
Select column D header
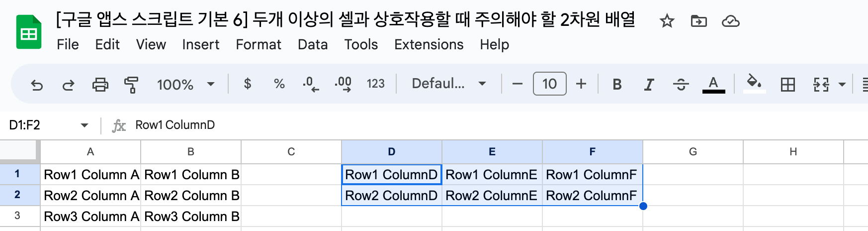point(392,152)
